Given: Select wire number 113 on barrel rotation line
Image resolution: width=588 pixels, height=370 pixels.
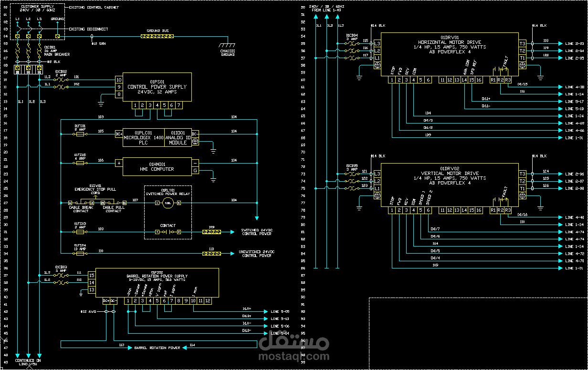Looking at the screenshot, I should click(122, 344).
